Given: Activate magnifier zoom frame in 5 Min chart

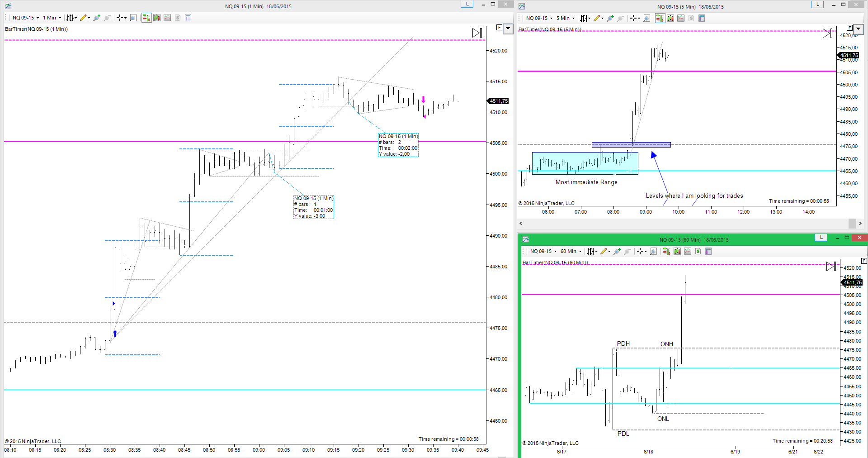Looking at the screenshot, I should click(646, 18).
